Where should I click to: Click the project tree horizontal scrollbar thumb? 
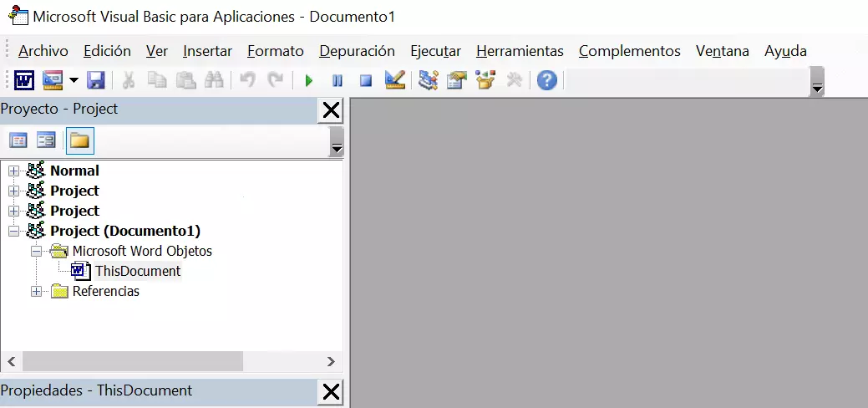coord(133,361)
